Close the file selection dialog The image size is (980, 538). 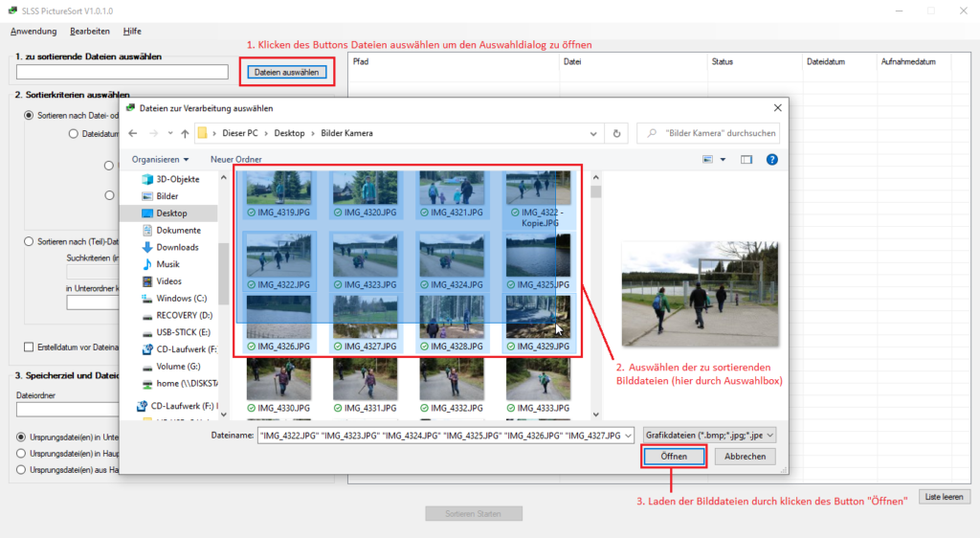(777, 108)
